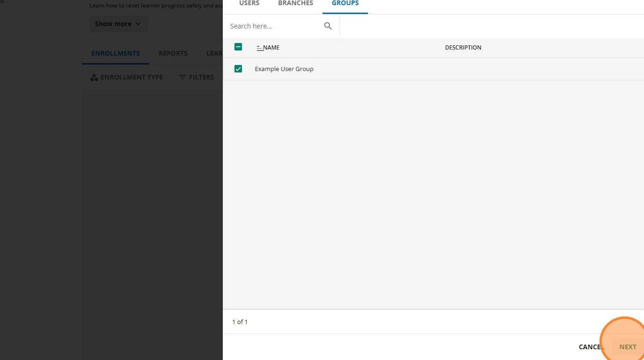The image size is (644, 360).
Task: Select the Groups tab
Action: 345,3
